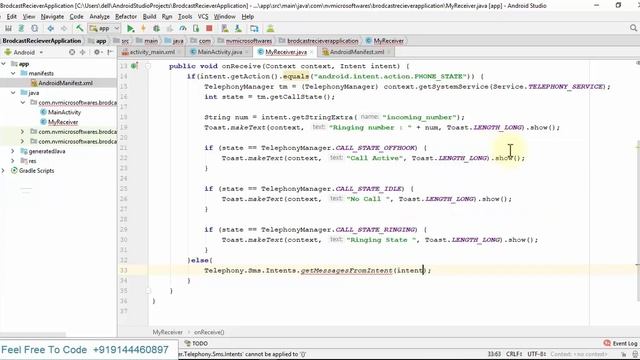Image resolution: width=640 pixels, height=360 pixels.
Task: Open Project panel gear settings
Action: point(97,52)
